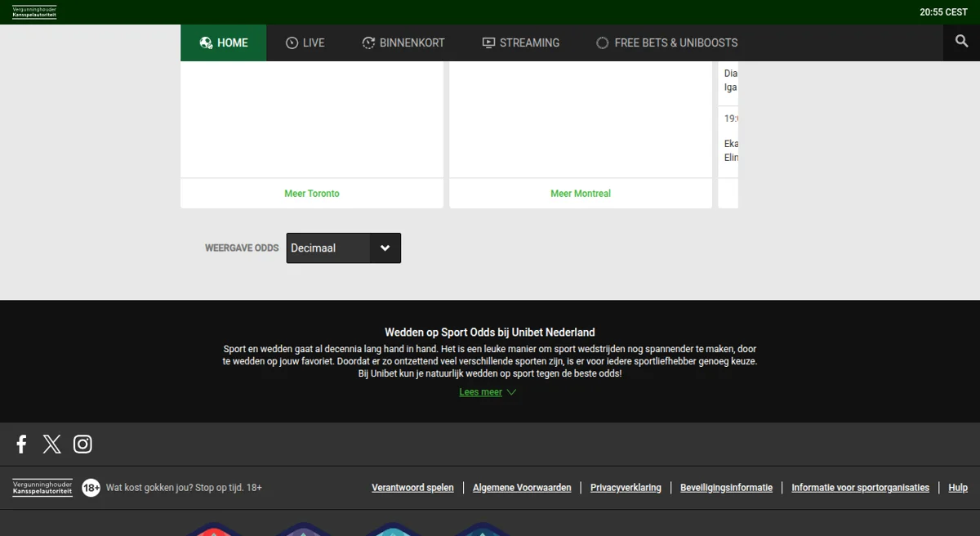
Task: Click the Kansspelautoriteit logo in the footer
Action: (x=42, y=488)
